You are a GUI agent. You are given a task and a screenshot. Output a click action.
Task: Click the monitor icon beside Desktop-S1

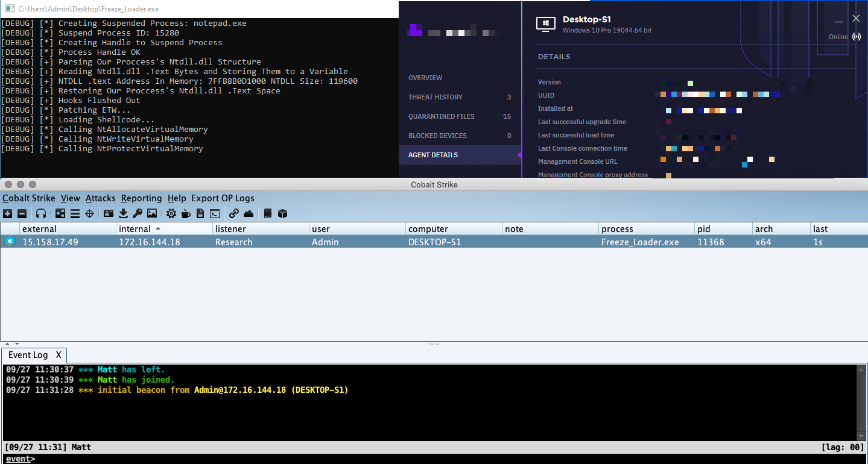546,24
